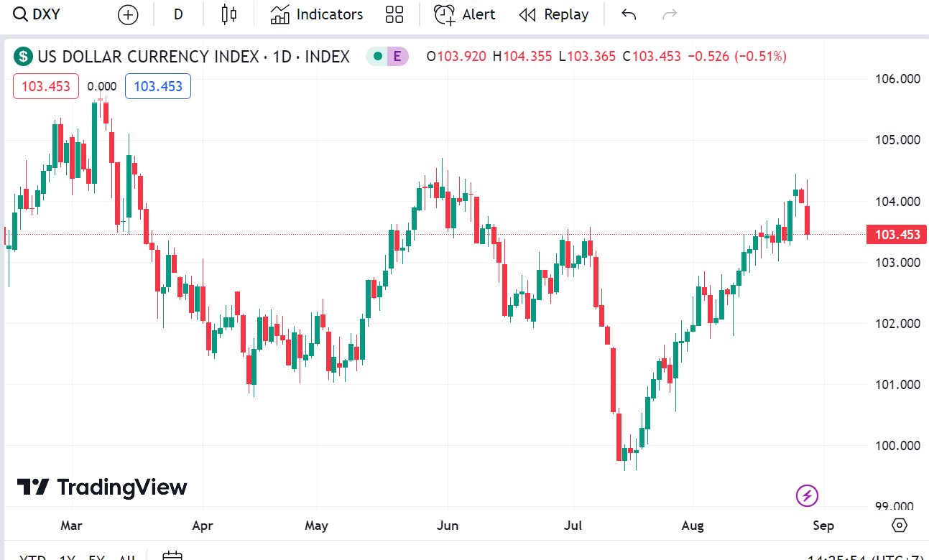Create a new Alert
The height and width of the screenshot is (560, 929).
point(465,14)
